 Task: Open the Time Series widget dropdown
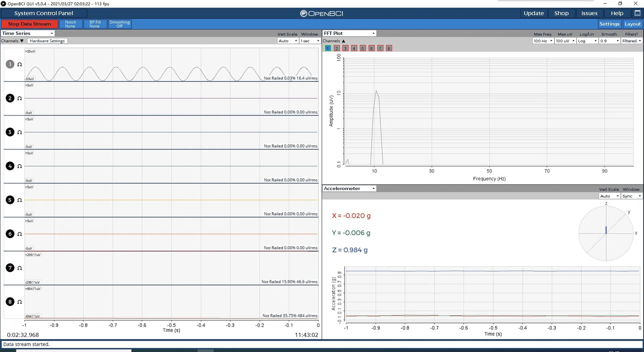pyautogui.click(x=28, y=33)
